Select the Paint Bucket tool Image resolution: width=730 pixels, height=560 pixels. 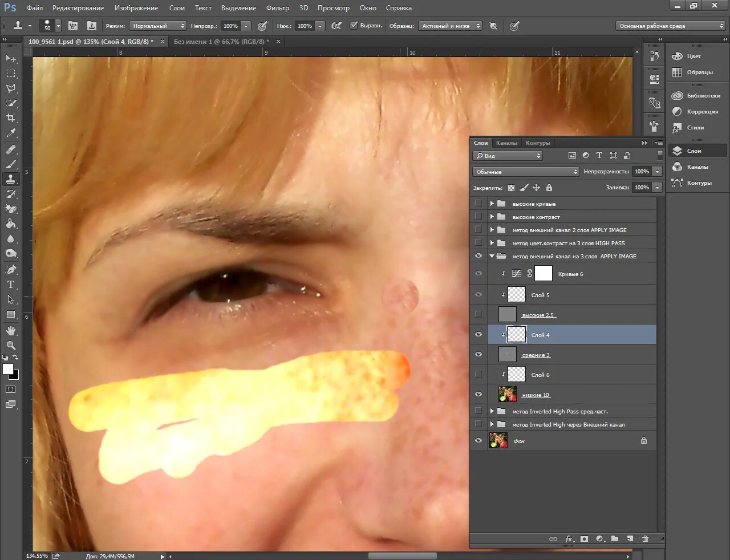(11, 224)
